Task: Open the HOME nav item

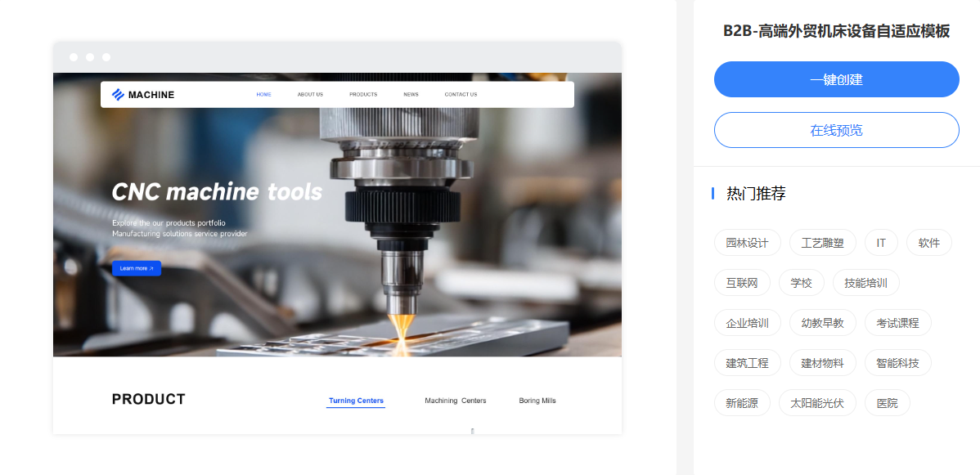Action: click(263, 95)
